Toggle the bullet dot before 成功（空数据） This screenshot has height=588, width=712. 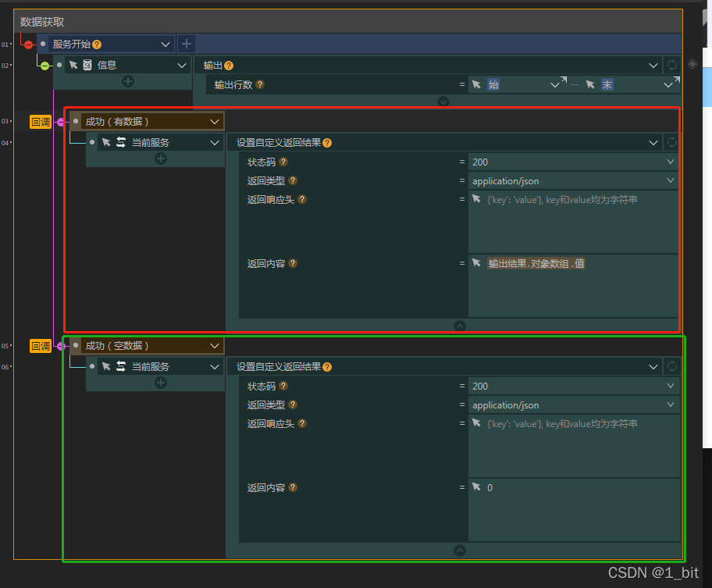click(76, 345)
